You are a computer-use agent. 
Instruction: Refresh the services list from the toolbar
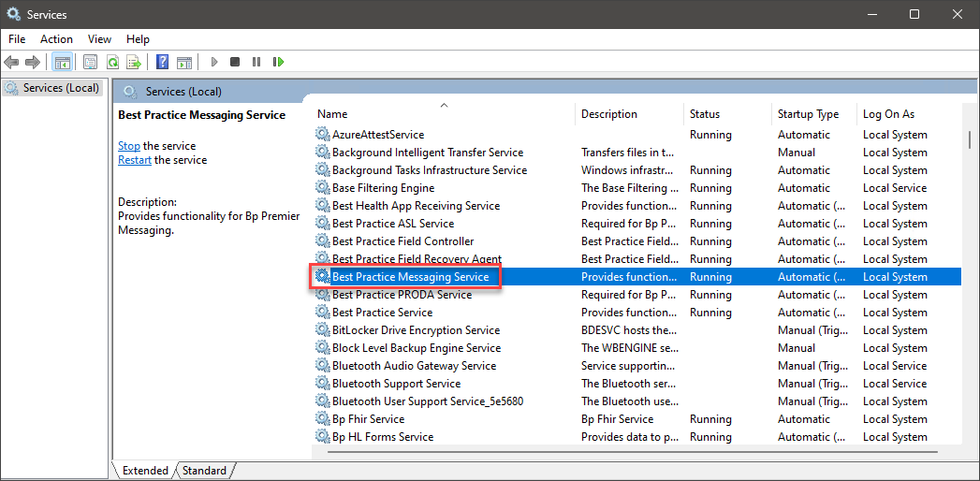pos(112,62)
